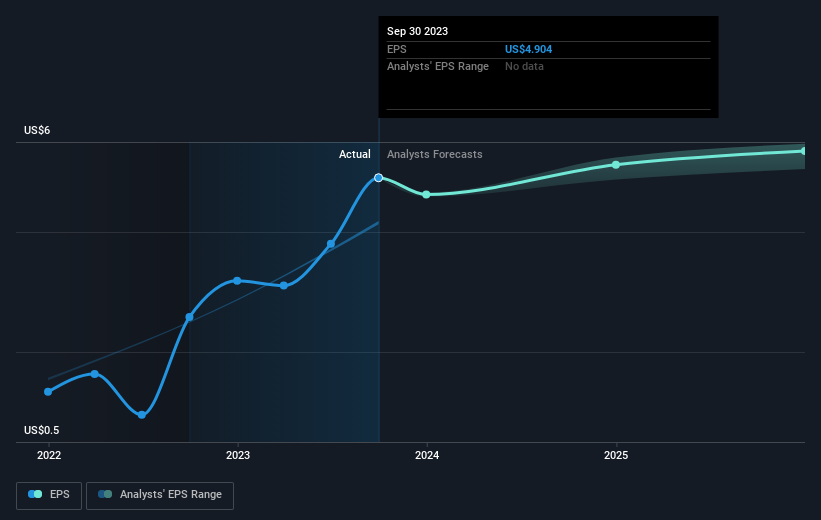821x520 pixels.
Task: Click Analysts' EPS Range tooltip label
Action: pyautogui.click(x=438, y=67)
